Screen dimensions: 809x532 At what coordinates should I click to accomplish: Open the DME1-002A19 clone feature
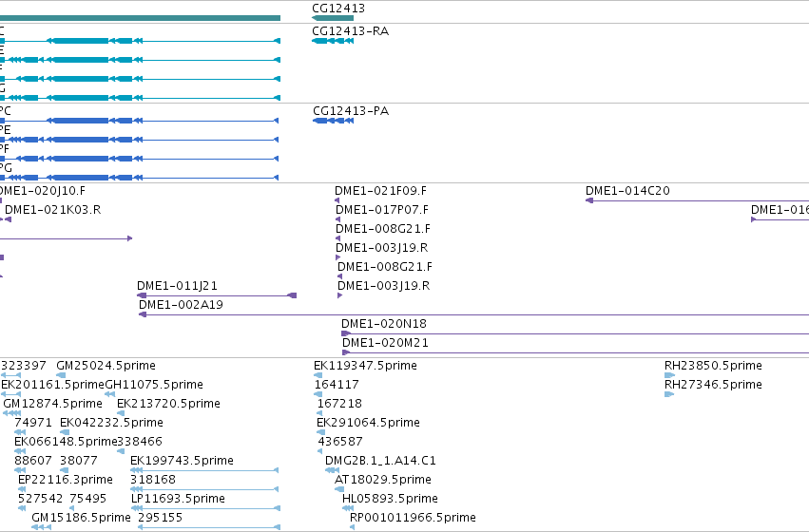point(473,314)
